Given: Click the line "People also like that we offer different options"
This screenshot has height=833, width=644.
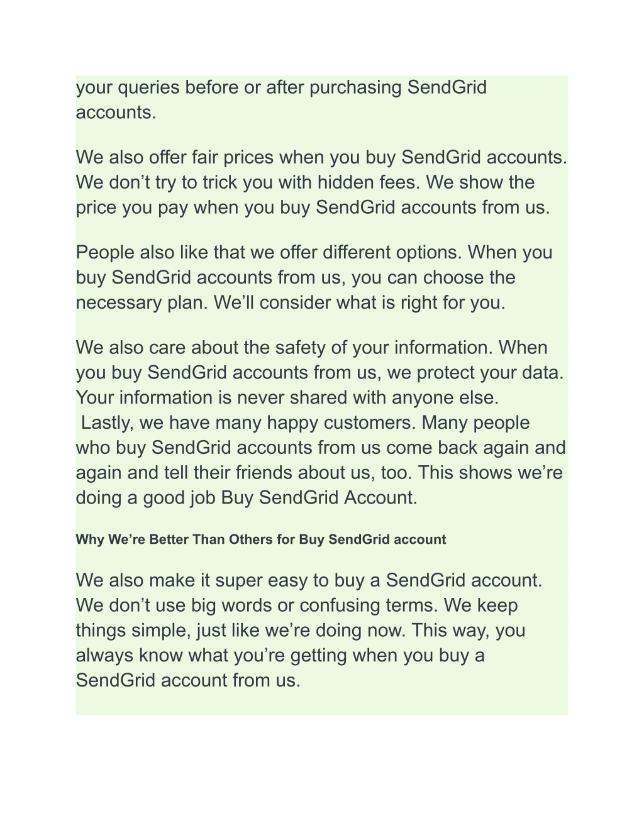Looking at the screenshot, I should tap(314, 252).
